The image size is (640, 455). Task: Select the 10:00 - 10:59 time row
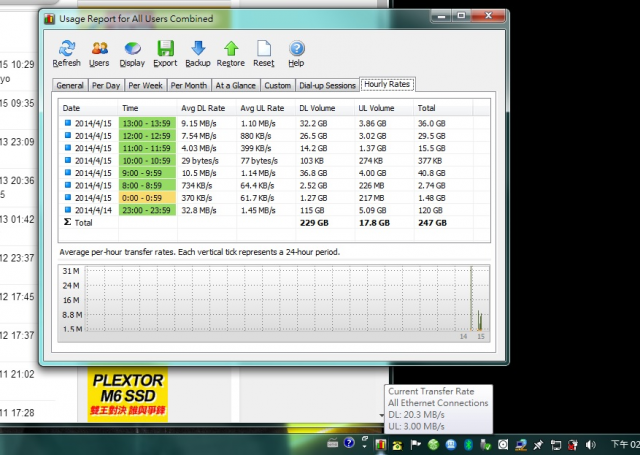(x=147, y=161)
